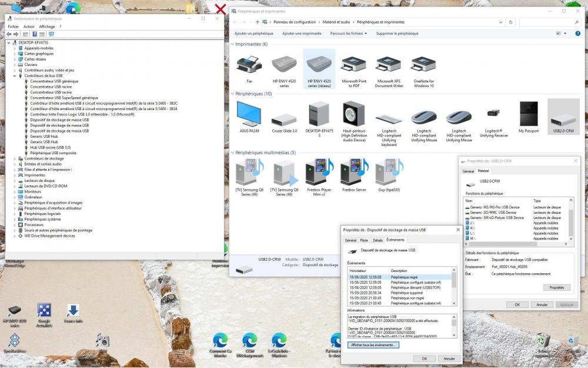
Task: Click the My Passport drive icon
Action: (528, 114)
